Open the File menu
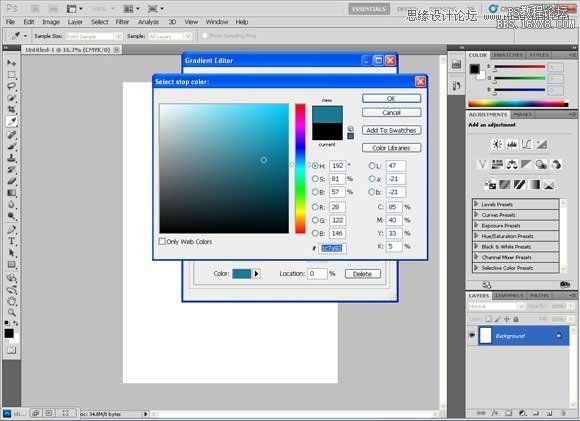The image size is (580, 421). tap(10, 22)
